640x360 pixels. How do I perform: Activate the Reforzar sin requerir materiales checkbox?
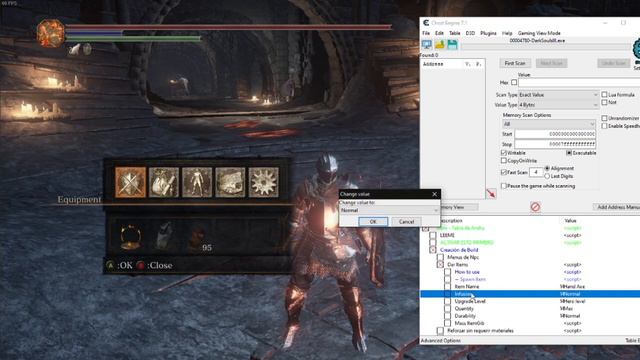point(440,331)
